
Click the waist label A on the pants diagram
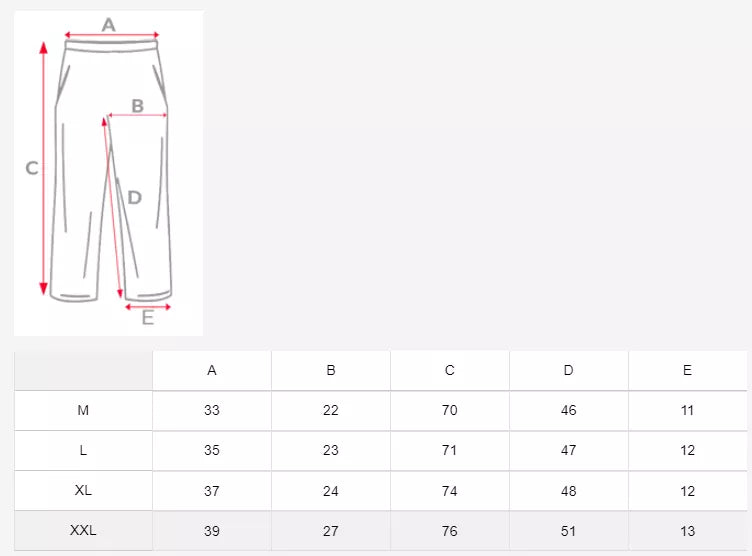pos(109,24)
